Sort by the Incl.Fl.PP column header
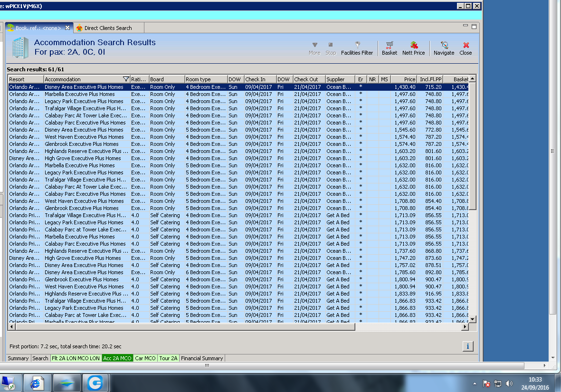 430,79
